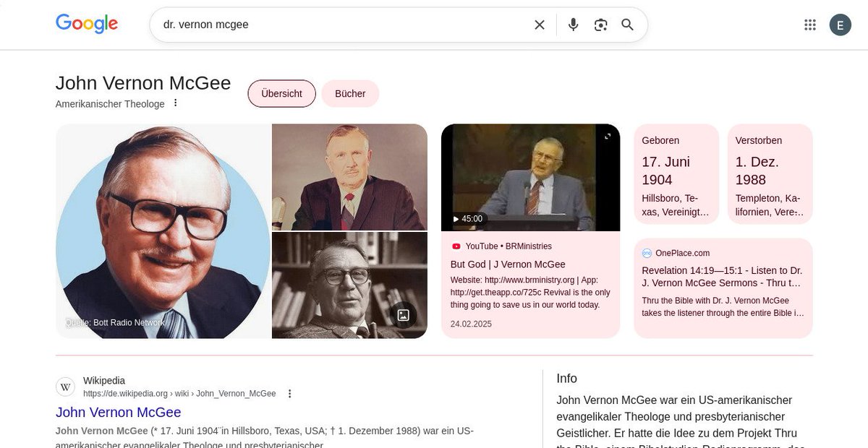Click the YouTube icon beside BRMinistries
The width and height of the screenshot is (868, 448).
[x=456, y=246]
